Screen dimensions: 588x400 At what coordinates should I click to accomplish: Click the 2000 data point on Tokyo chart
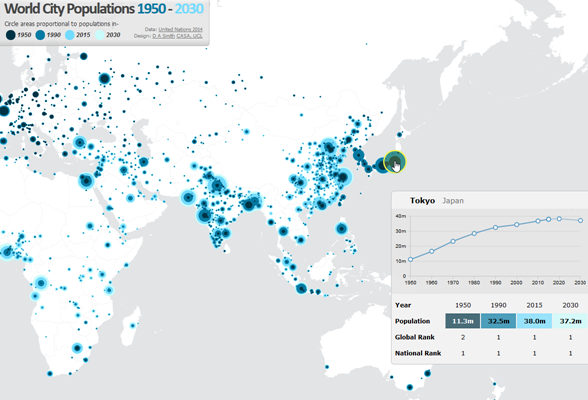coord(517,225)
